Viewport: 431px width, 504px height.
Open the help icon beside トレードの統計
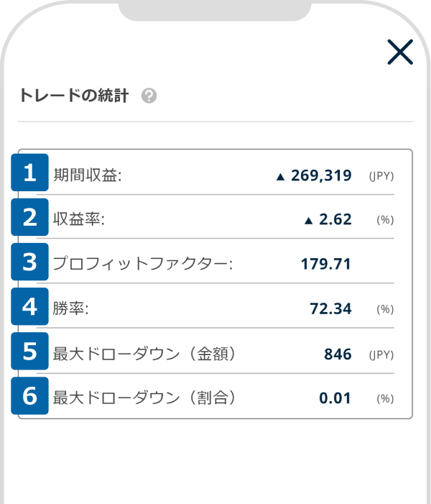point(149,96)
